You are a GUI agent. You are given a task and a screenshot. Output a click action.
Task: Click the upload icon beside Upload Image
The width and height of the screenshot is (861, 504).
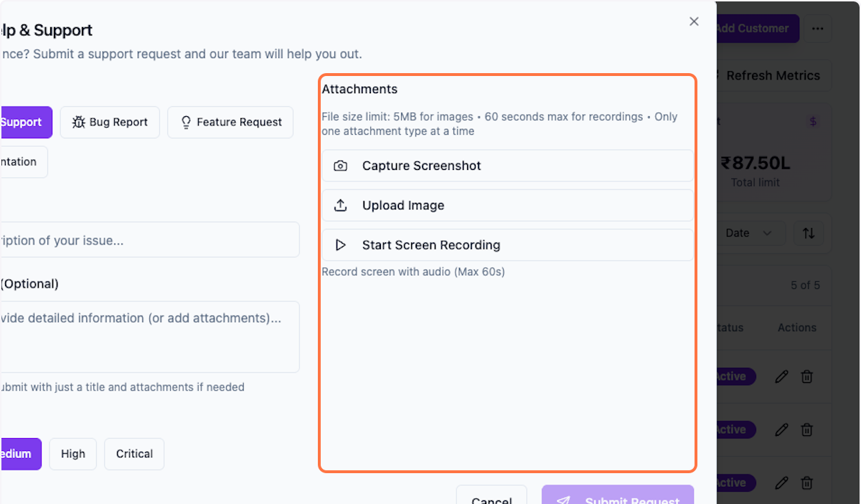[341, 205]
